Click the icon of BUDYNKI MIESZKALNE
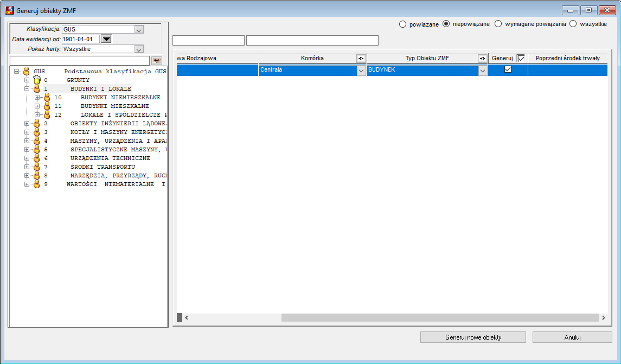The width and height of the screenshot is (621, 364). coord(47,106)
